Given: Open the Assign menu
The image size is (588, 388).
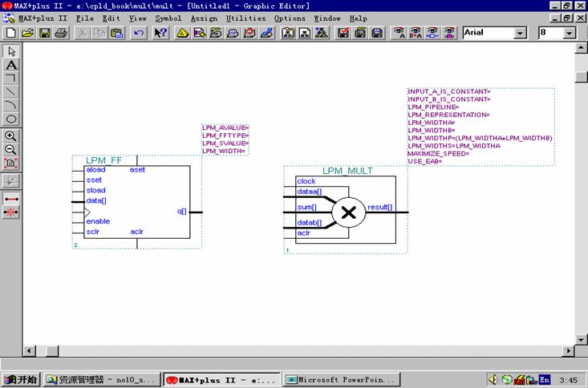Looking at the screenshot, I should [x=204, y=18].
